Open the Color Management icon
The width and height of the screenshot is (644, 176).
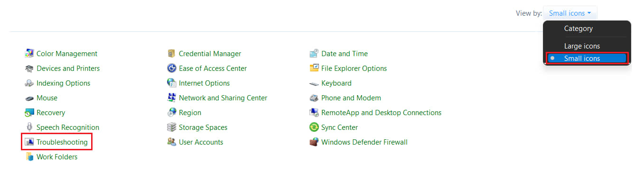29,54
